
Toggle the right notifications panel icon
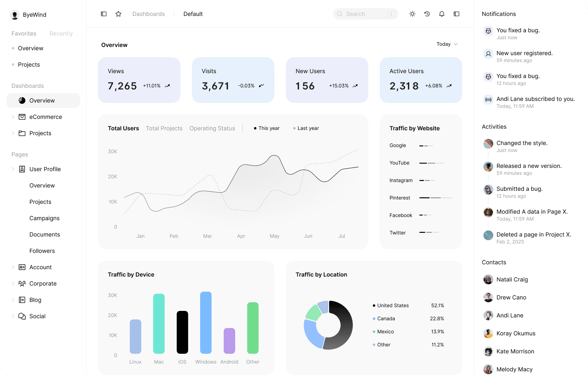(456, 13)
